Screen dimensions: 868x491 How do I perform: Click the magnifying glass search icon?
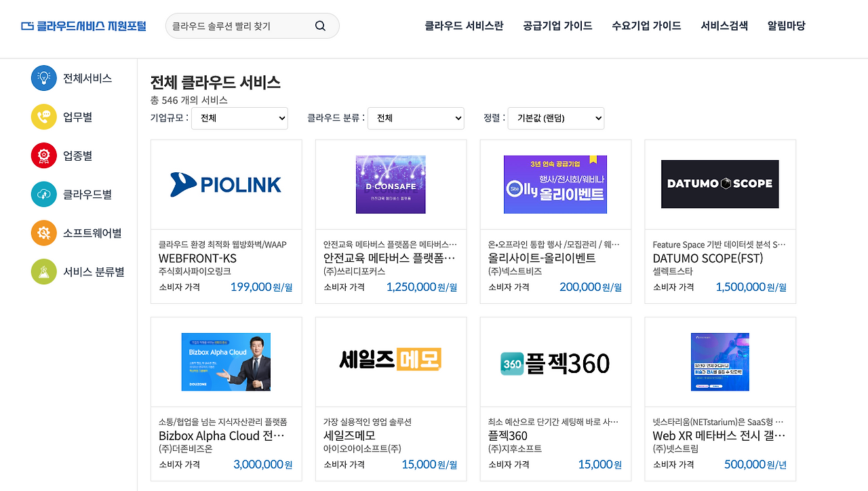[x=319, y=25]
